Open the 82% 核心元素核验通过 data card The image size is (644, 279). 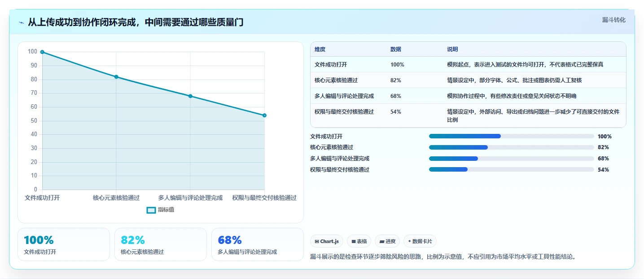pyautogui.click(x=161, y=244)
